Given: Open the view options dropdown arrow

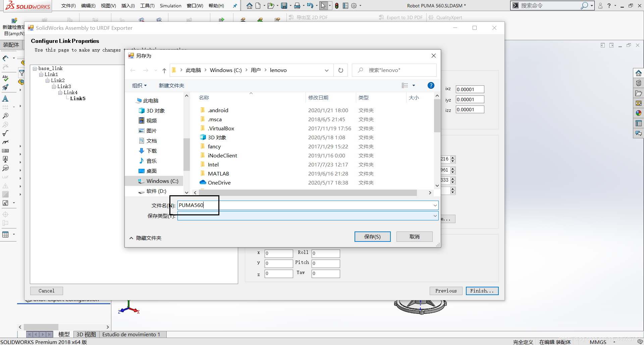Looking at the screenshot, I should 414,85.
